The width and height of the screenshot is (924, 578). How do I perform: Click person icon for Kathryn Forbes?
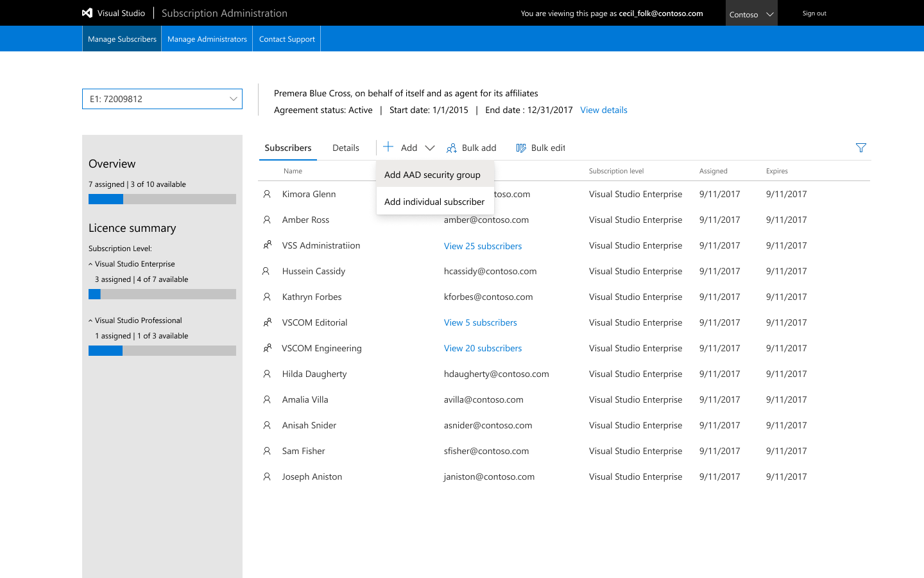pos(267,297)
